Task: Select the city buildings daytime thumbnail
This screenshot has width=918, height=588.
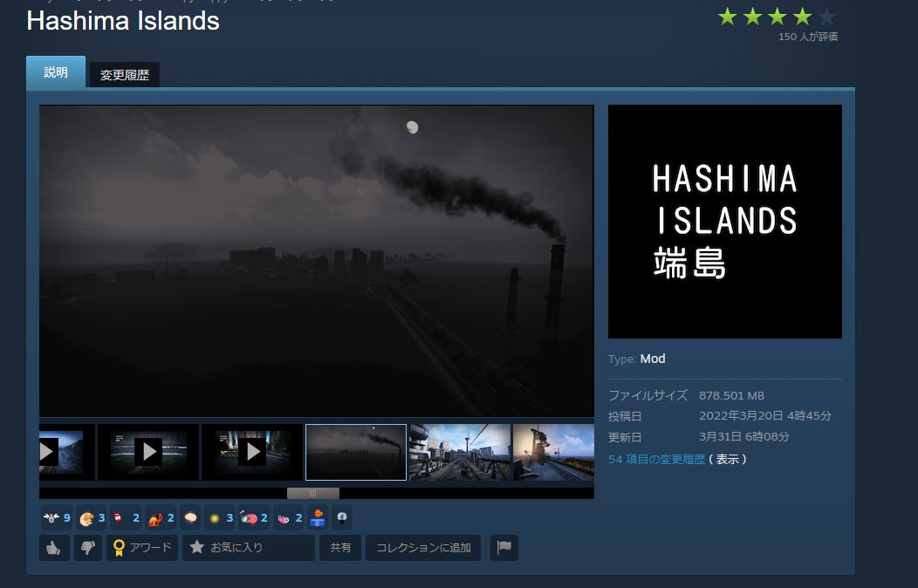Action: tap(460, 452)
